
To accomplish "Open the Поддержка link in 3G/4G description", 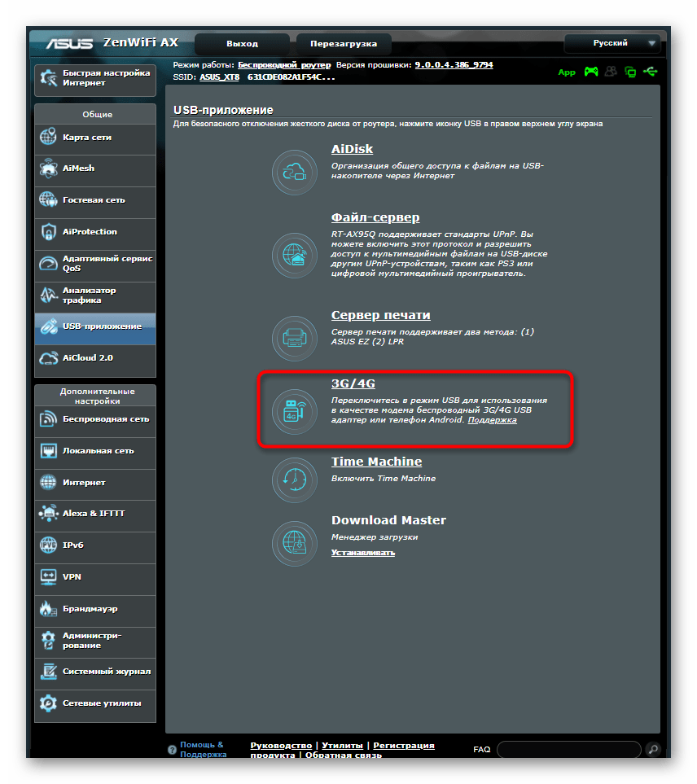I will coord(492,420).
